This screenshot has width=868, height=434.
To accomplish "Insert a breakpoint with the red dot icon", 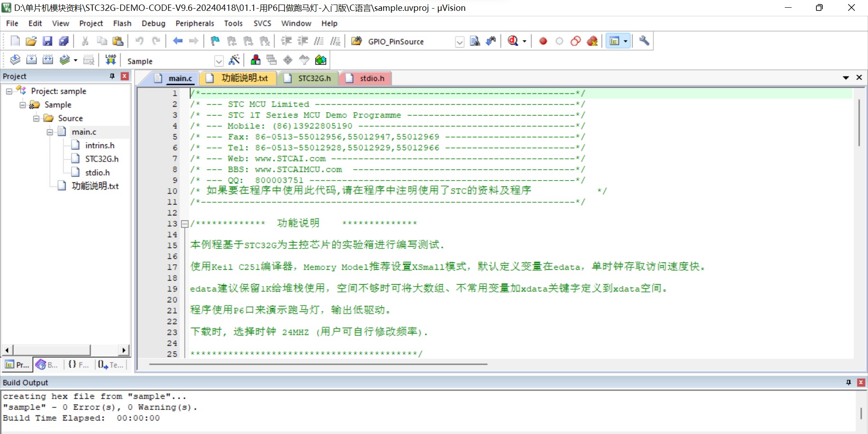I will (543, 41).
